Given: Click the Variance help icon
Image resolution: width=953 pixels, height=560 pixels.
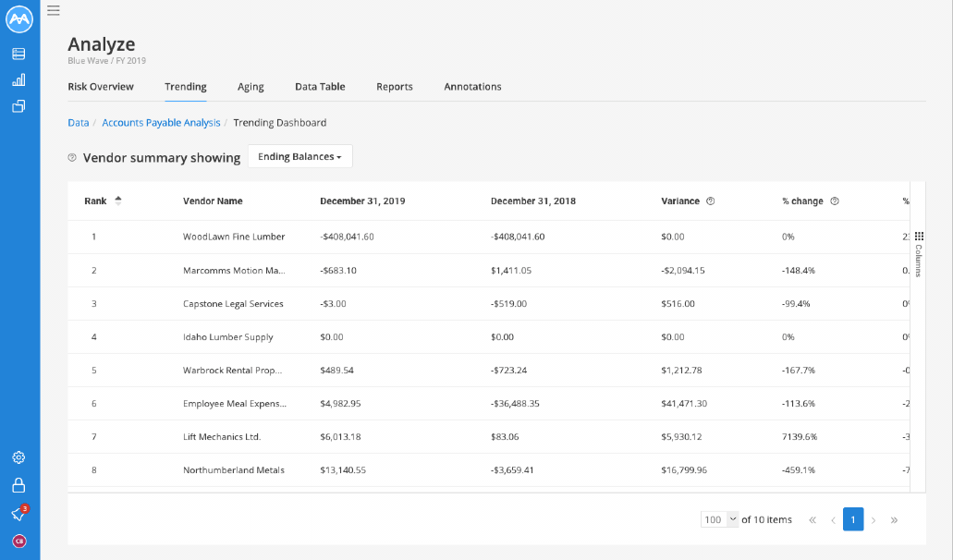Looking at the screenshot, I should point(711,201).
